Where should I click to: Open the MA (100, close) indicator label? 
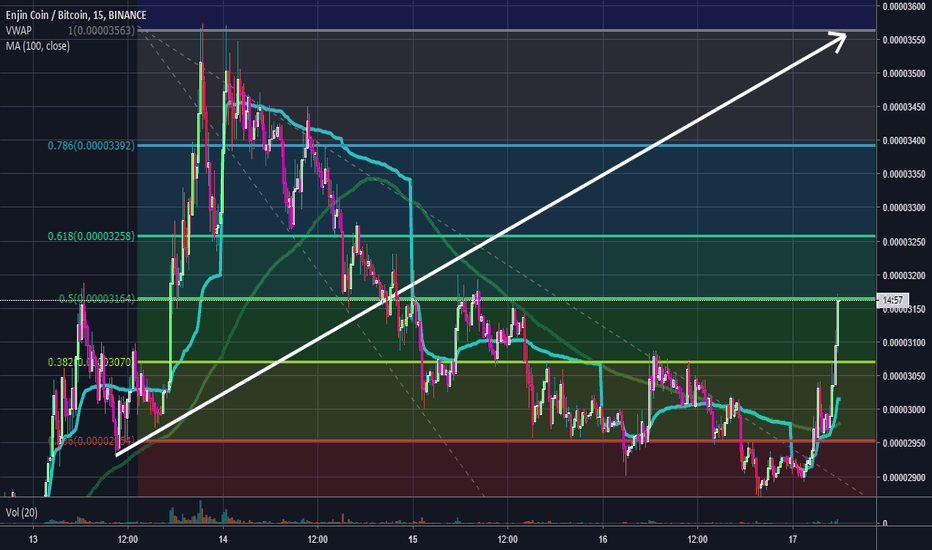coord(38,46)
